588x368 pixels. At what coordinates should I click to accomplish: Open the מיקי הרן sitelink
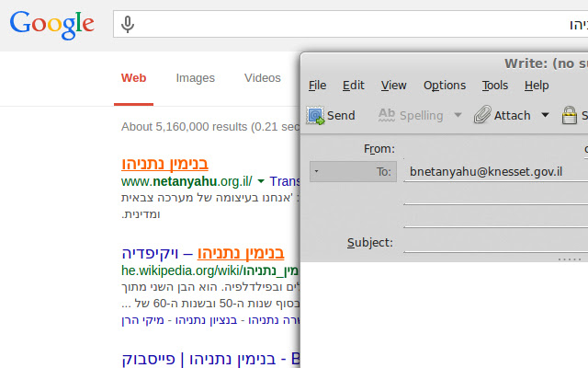(x=143, y=320)
